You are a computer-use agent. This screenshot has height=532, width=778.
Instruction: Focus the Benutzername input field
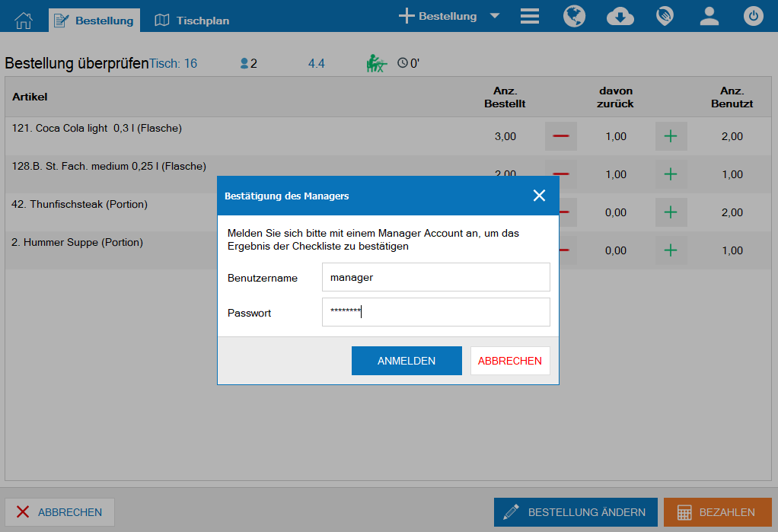click(435, 277)
